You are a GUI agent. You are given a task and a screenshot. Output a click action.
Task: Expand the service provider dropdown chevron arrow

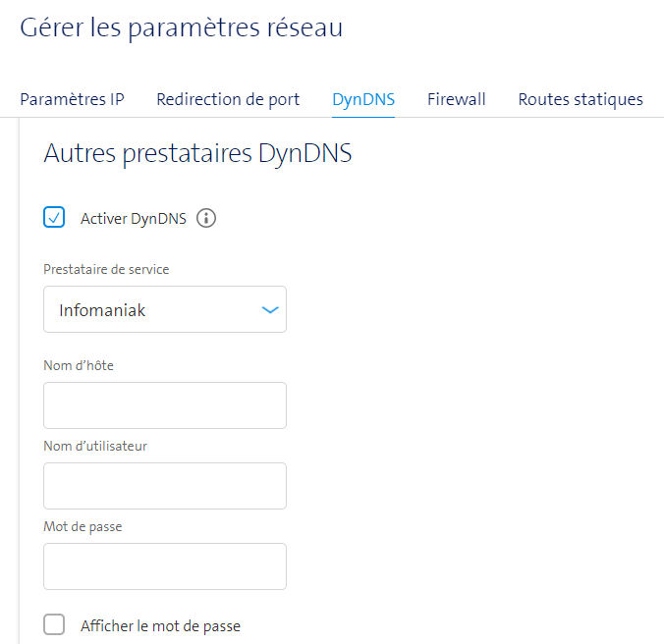(270, 310)
